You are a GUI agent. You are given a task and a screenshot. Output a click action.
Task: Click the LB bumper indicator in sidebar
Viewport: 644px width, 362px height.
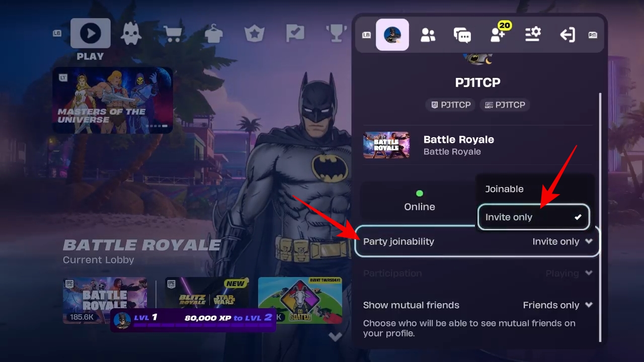[366, 35]
